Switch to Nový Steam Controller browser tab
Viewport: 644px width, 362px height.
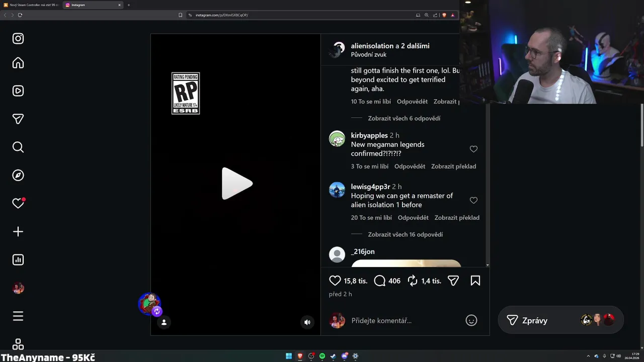click(x=31, y=5)
